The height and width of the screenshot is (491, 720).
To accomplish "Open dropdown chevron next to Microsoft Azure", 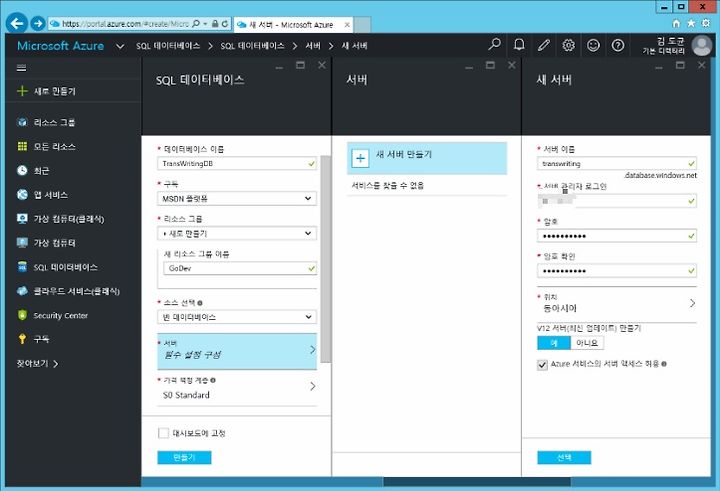I will [120, 46].
